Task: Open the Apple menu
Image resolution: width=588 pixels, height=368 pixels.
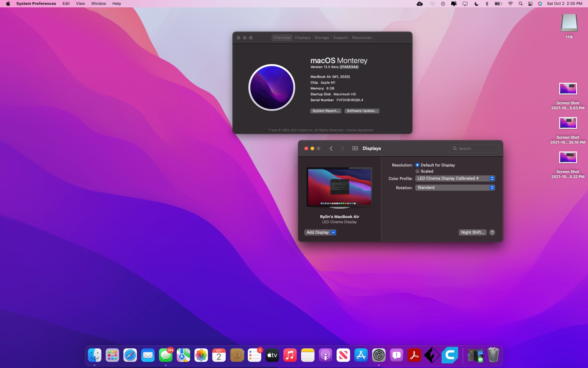Action: coord(8,4)
